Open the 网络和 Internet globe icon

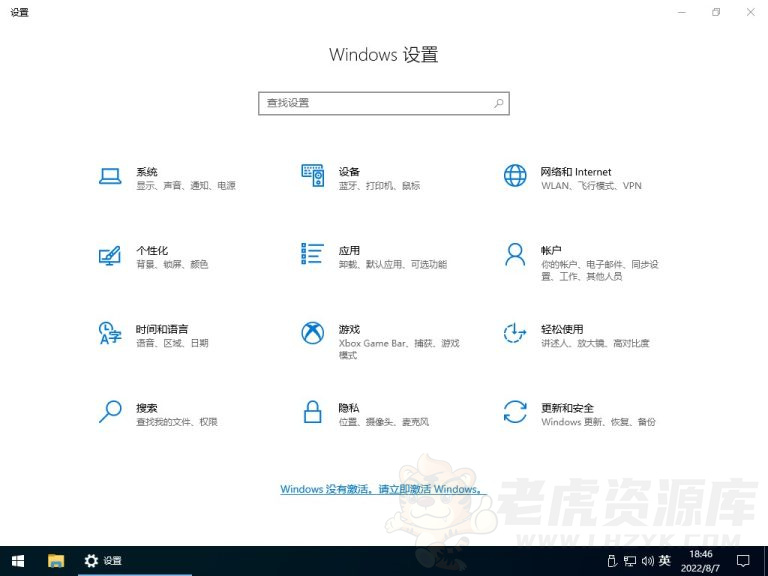[x=515, y=175]
